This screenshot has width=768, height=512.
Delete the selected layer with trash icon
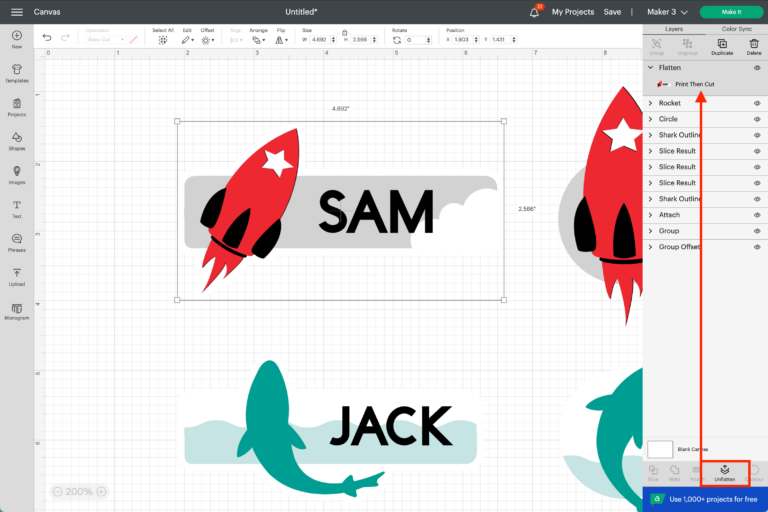[x=754, y=47]
